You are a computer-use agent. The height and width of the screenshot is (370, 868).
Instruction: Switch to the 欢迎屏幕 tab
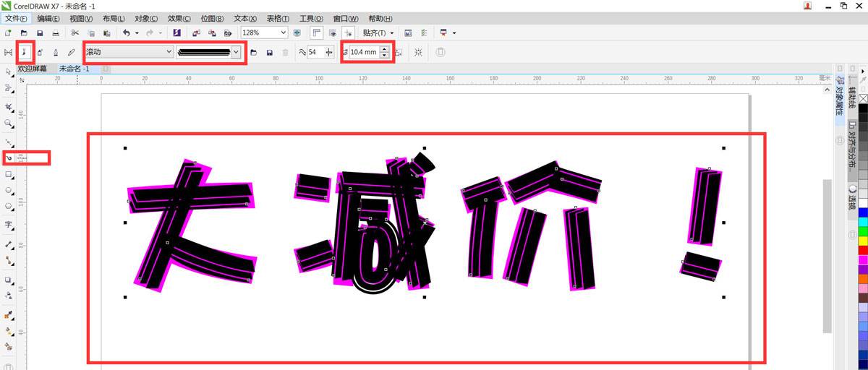33,69
